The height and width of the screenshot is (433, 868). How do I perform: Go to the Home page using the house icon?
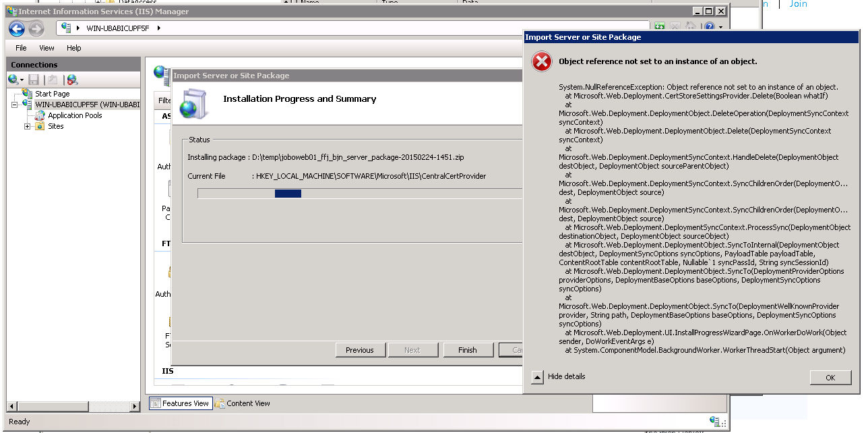691,26
